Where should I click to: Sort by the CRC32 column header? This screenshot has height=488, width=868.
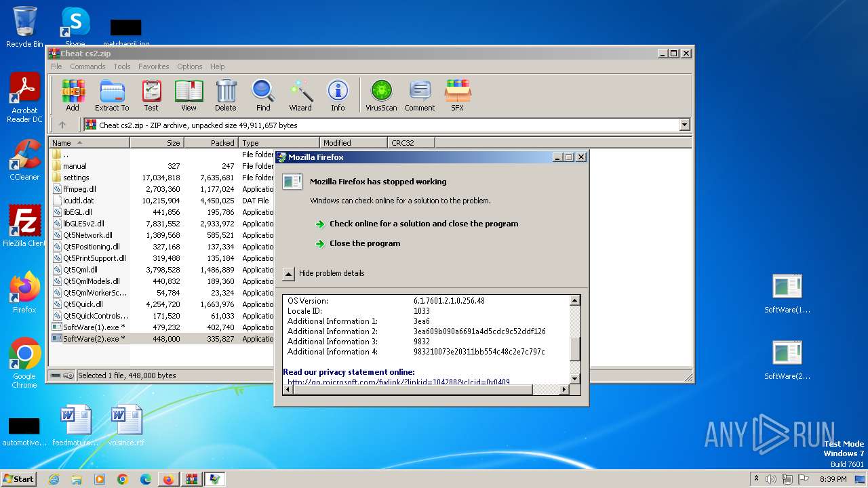pyautogui.click(x=411, y=143)
